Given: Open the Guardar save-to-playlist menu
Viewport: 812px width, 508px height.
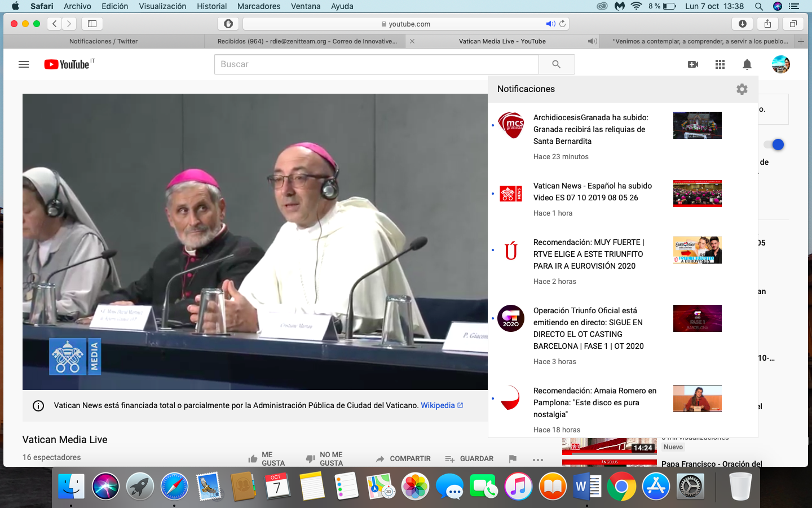Looking at the screenshot, I should [469, 459].
